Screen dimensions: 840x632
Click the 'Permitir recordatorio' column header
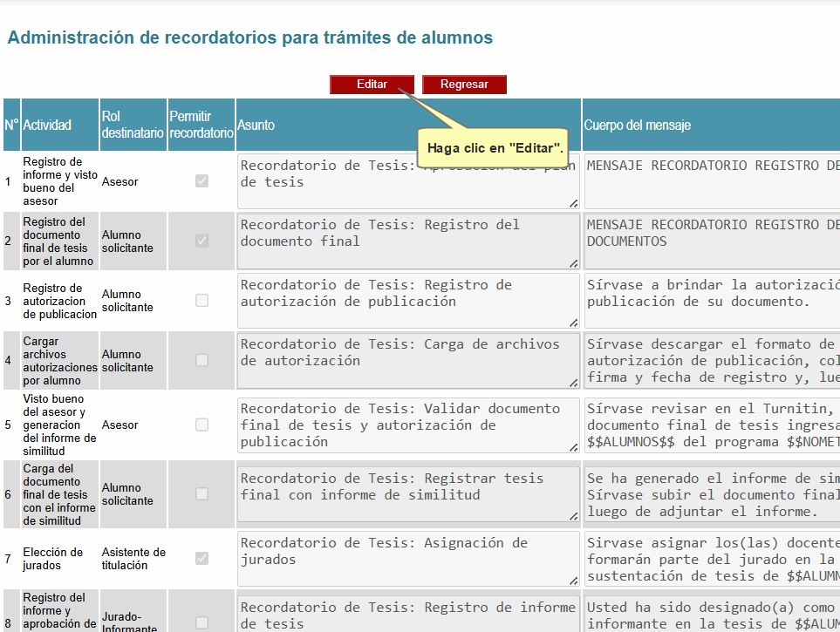pyautogui.click(x=201, y=125)
